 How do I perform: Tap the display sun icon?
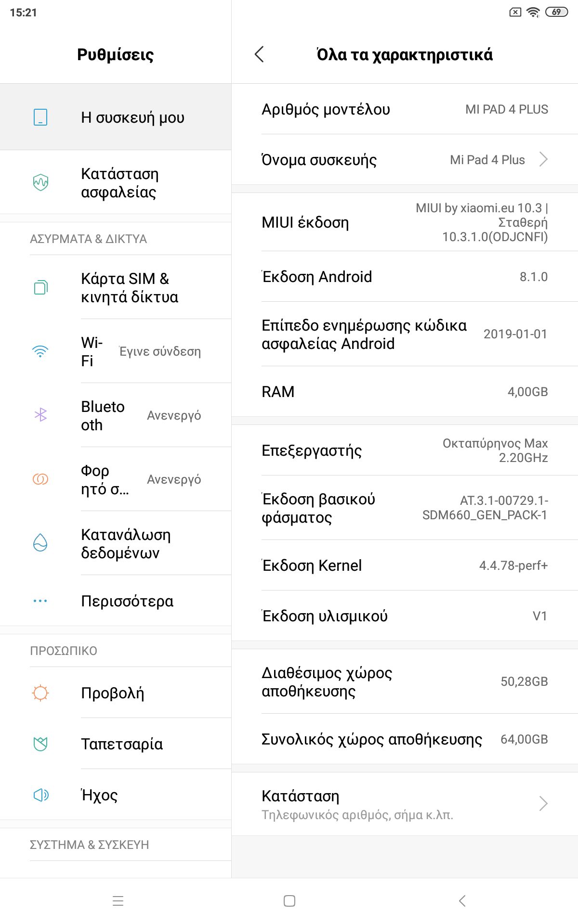(x=40, y=693)
